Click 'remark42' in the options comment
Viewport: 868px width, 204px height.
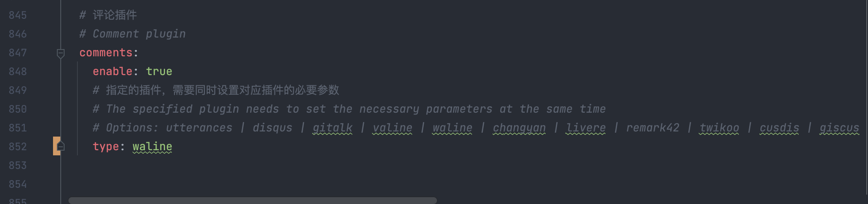(652, 128)
